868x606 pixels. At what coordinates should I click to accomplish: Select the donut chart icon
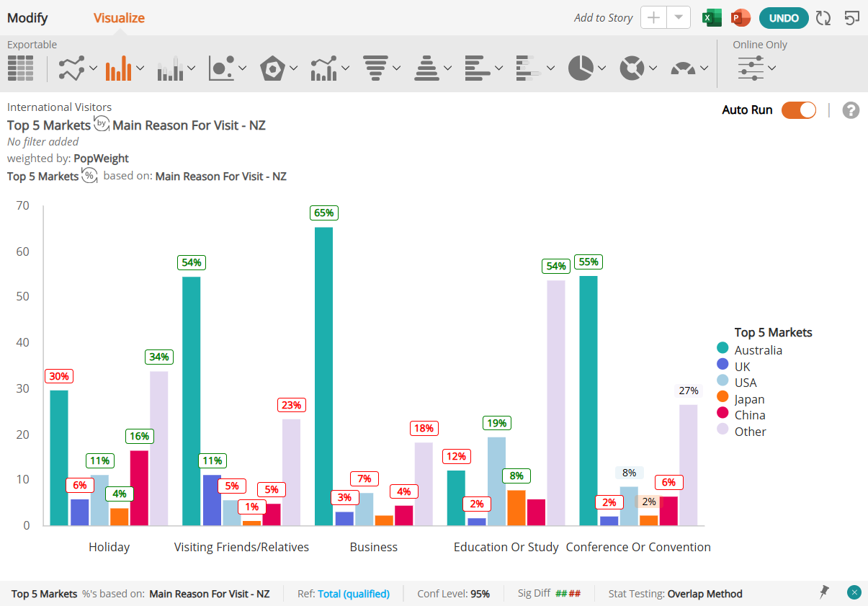pyautogui.click(x=632, y=68)
